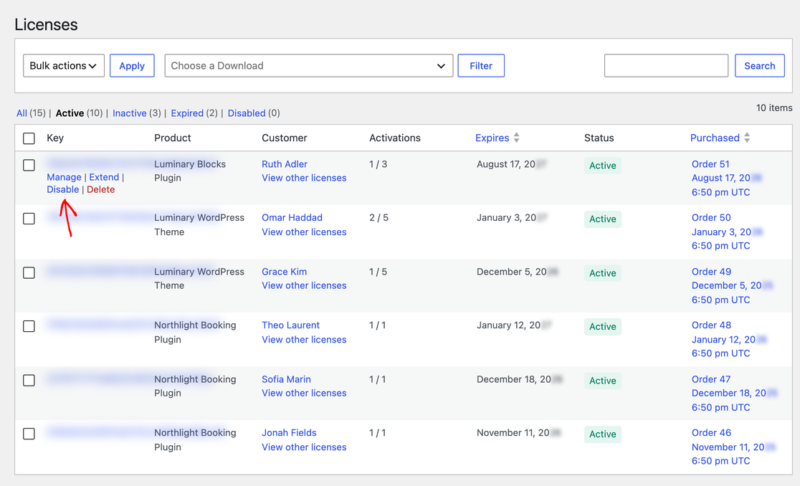This screenshot has width=800, height=486.
Task: Click the '1 / 3' activations cell
Action: pyautogui.click(x=378, y=164)
